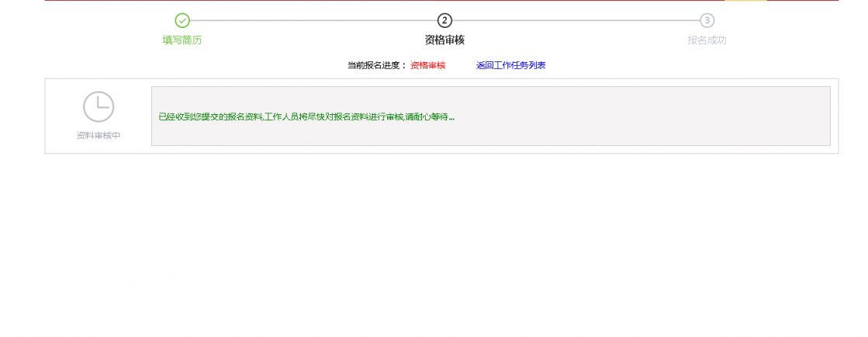Click the green message 已经收到您提交的报名资料
The width and height of the screenshot is (868, 337).
click(306, 117)
